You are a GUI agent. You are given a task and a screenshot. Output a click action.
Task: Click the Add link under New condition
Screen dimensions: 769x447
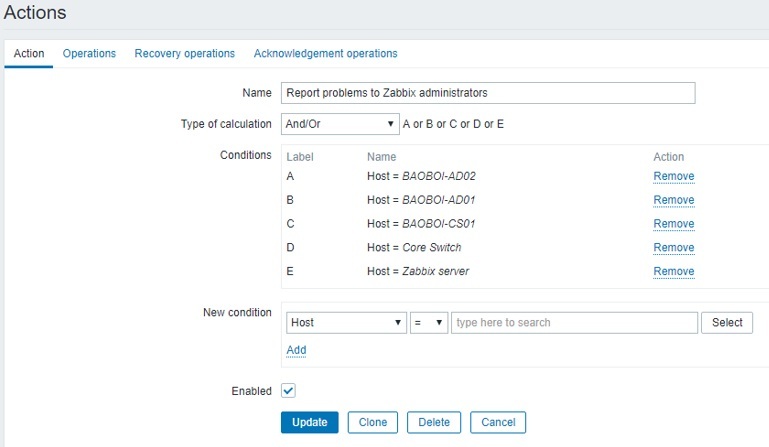click(x=296, y=350)
